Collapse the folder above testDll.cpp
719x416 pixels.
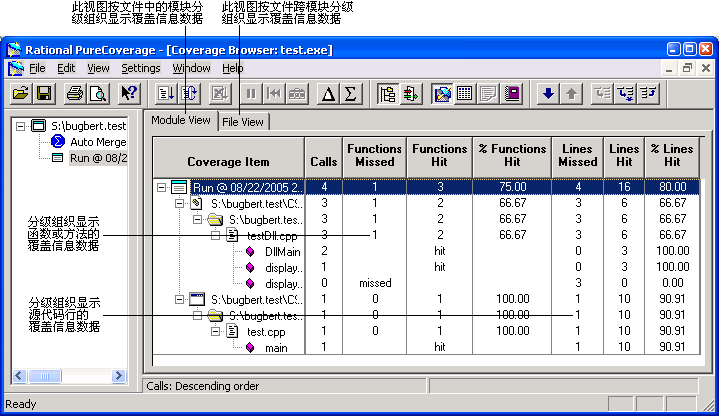click(x=197, y=220)
